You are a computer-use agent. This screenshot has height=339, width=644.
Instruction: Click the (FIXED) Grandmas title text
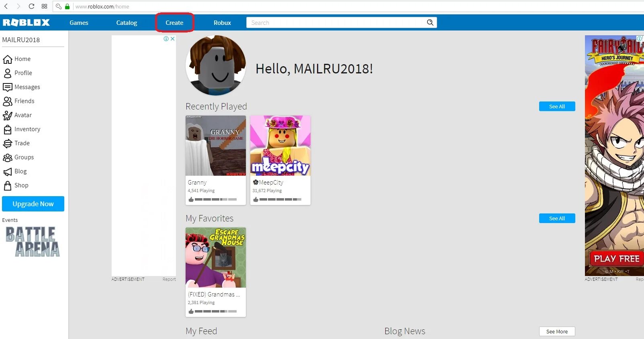click(x=214, y=294)
